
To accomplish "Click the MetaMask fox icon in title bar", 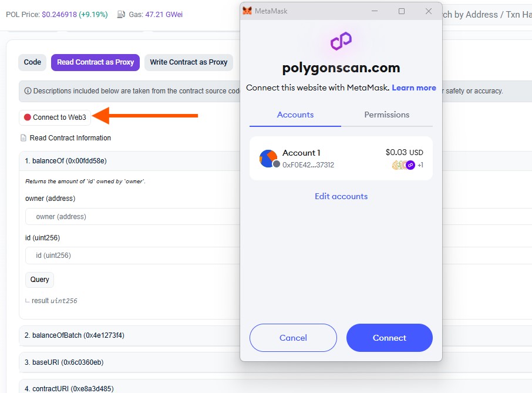I will coord(247,11).
